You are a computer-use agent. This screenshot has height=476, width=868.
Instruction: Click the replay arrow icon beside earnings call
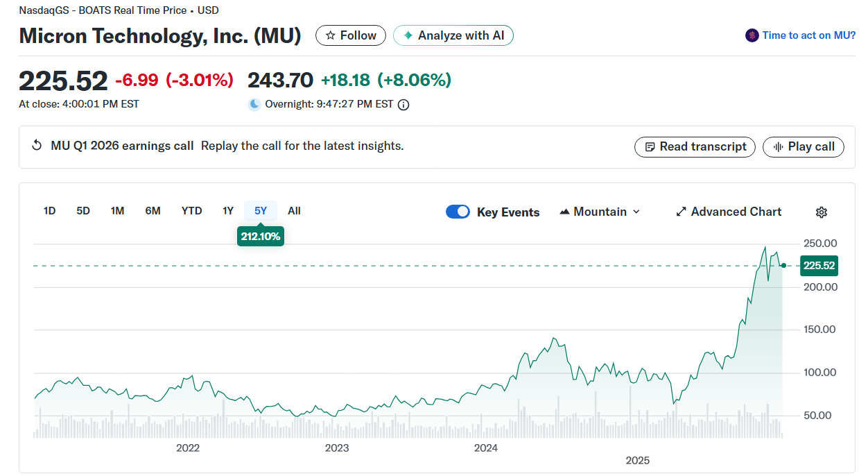pyautogui.click(x=37, y=146)
